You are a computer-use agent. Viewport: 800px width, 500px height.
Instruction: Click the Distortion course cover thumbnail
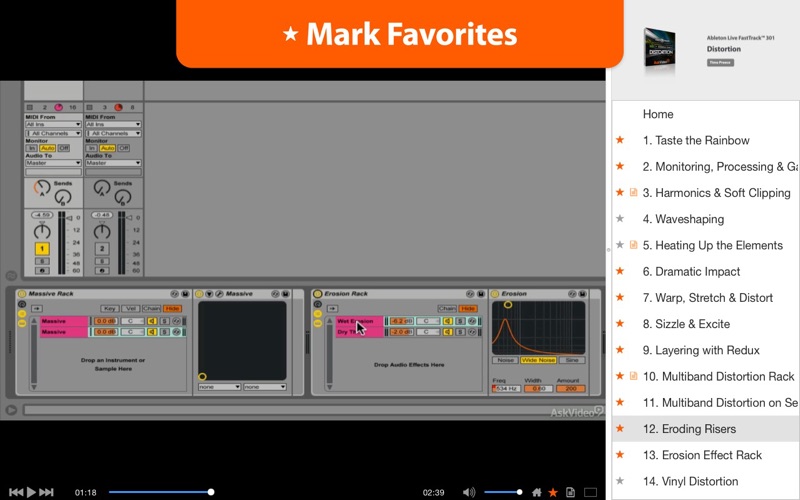pos(660,48)
